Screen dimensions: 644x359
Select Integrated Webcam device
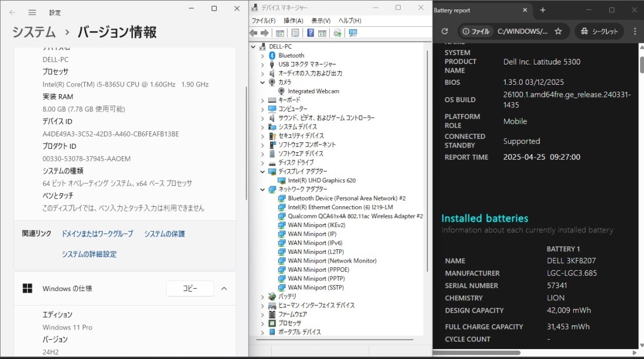314,91
